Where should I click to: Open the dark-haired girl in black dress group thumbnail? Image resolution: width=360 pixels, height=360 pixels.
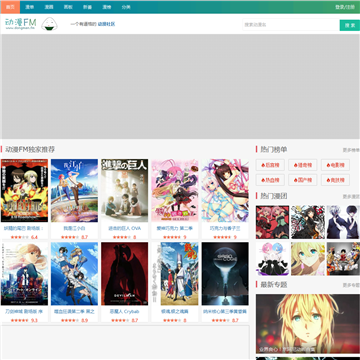coord(308,222)
